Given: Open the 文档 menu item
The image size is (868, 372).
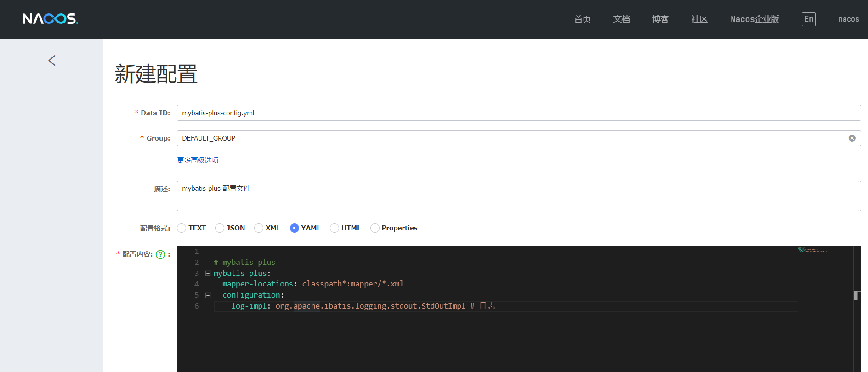Looking at the screenshot, I should click(x=621, y=19).
